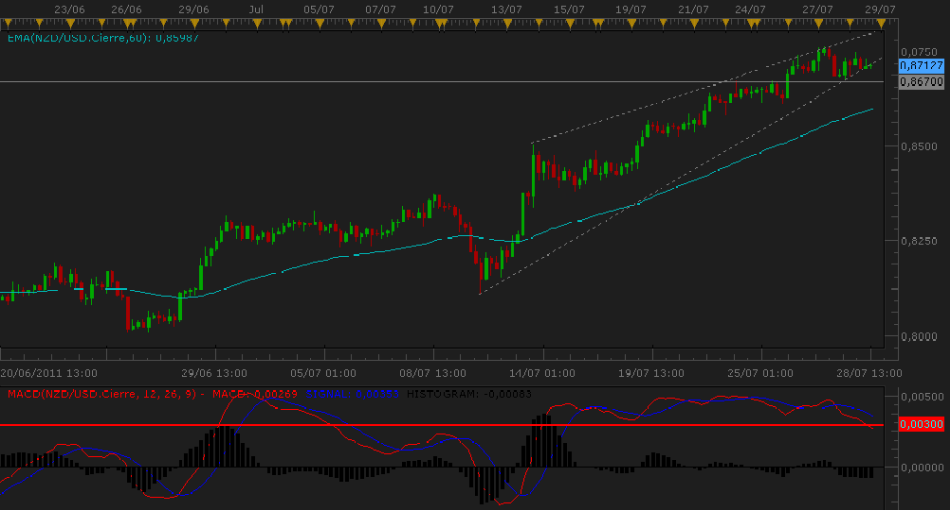
Task: Click the MACD(NZD/USD.Cierre, 12, 26, 9) indicator label
Action: pyautogui.click(x=104, y=394)
